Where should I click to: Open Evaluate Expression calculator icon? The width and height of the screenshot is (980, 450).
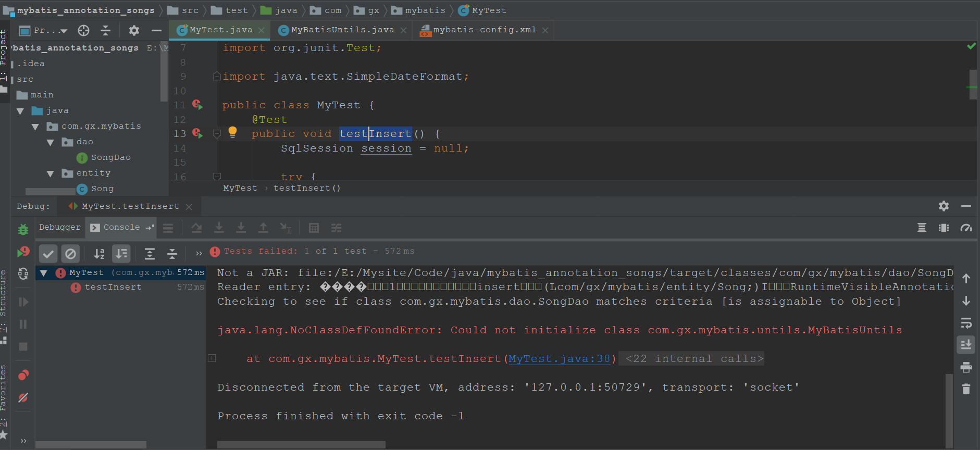[x=314, y=228]
